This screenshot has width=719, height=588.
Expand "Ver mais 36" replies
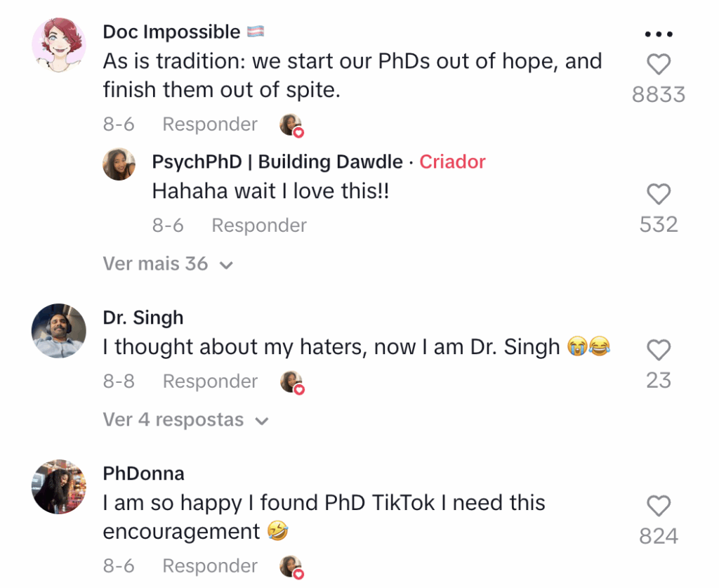156,264
